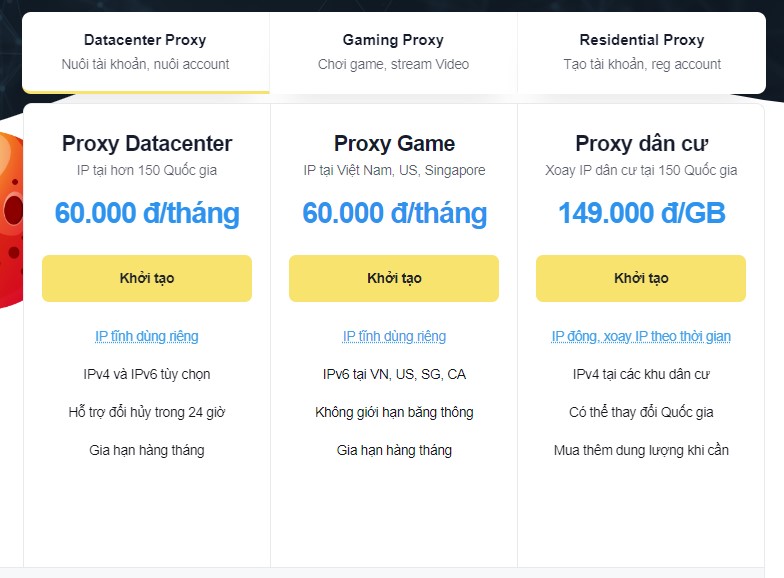This screenshot has width=784, height=578.
Task: Follow IP tĩnh dùng riêng link in Proxy Game
Action: tap(394, 336)
